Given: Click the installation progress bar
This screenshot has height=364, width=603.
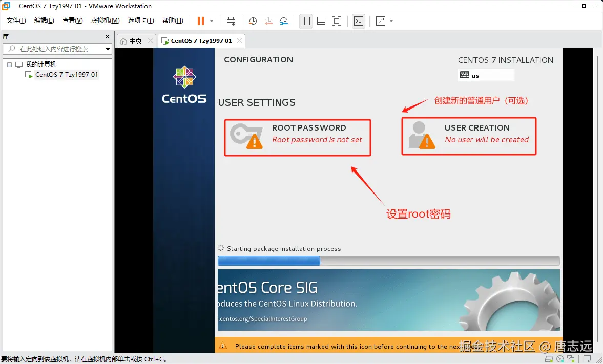Looking at the screenshot, I should [x=388, y=261].
